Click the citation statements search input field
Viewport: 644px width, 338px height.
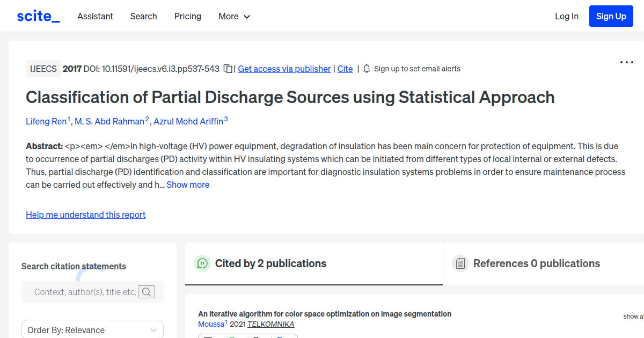click(x=86, y=292)
